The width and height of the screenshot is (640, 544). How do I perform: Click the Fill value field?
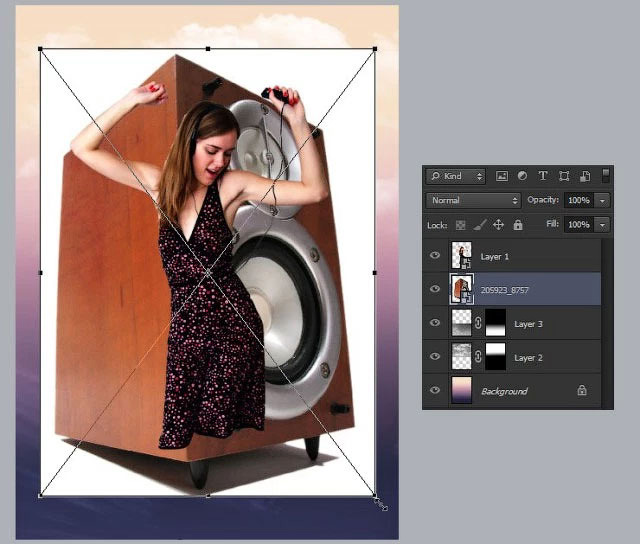coord(579,225)
